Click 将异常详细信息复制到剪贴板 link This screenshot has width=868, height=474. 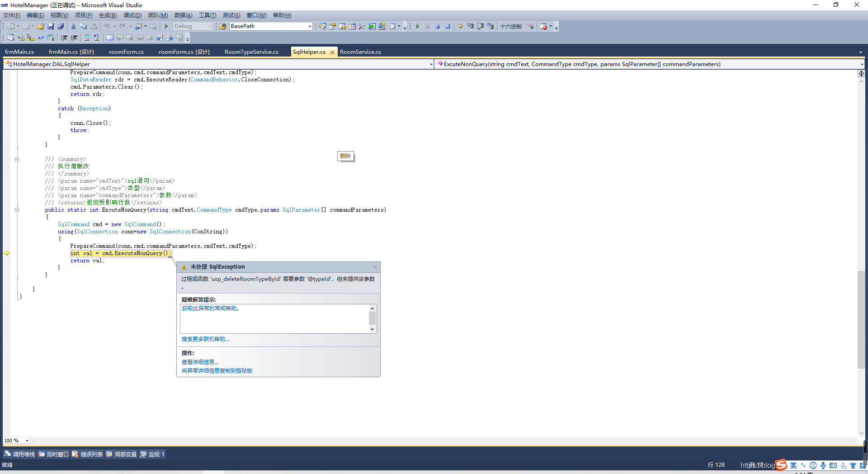(x=217, y=371)
